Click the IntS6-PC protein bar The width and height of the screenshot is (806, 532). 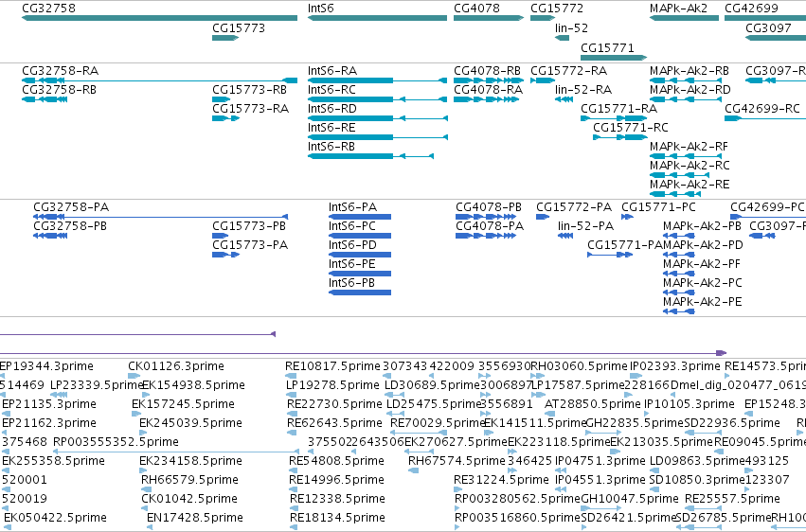click(360, 236)
